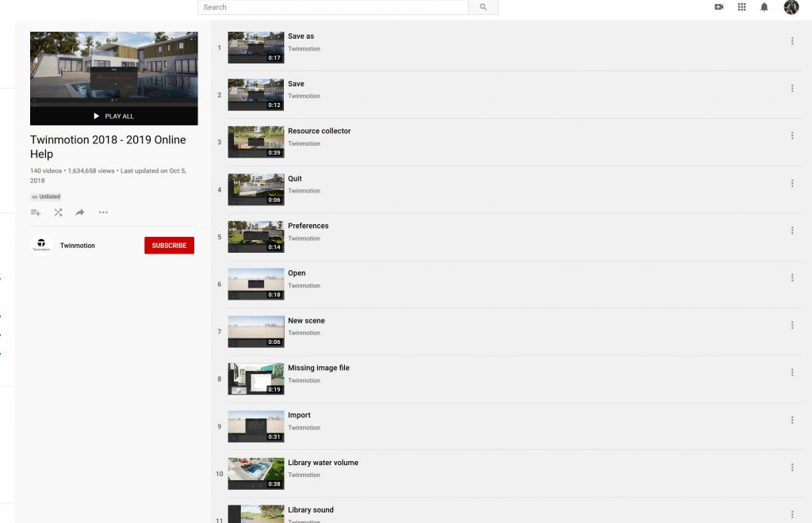Select the Import video thumbnail
Image resolution: width=812 pixels, height=523 pixels.
pos(255,426)
